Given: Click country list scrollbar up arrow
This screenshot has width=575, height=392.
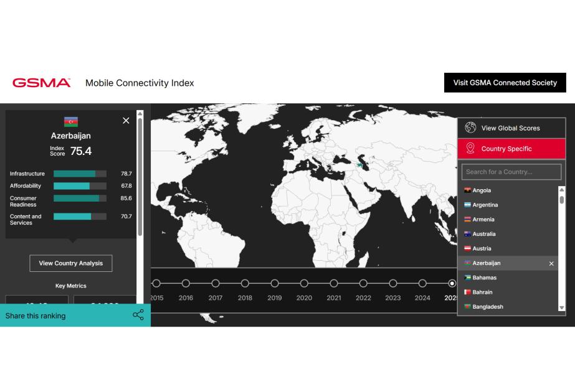Looking at the screenshot, I should [x=561, y=189].
